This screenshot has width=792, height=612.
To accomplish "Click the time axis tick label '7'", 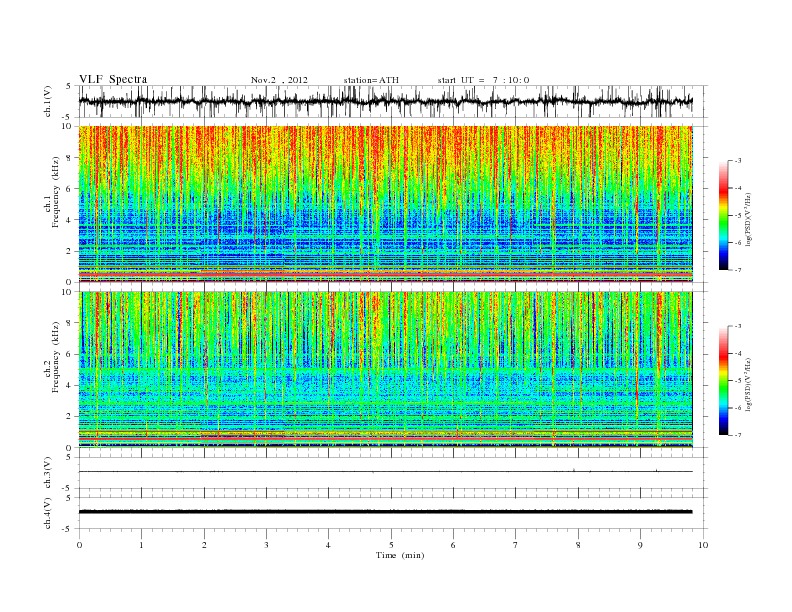I will coord(516,545).
